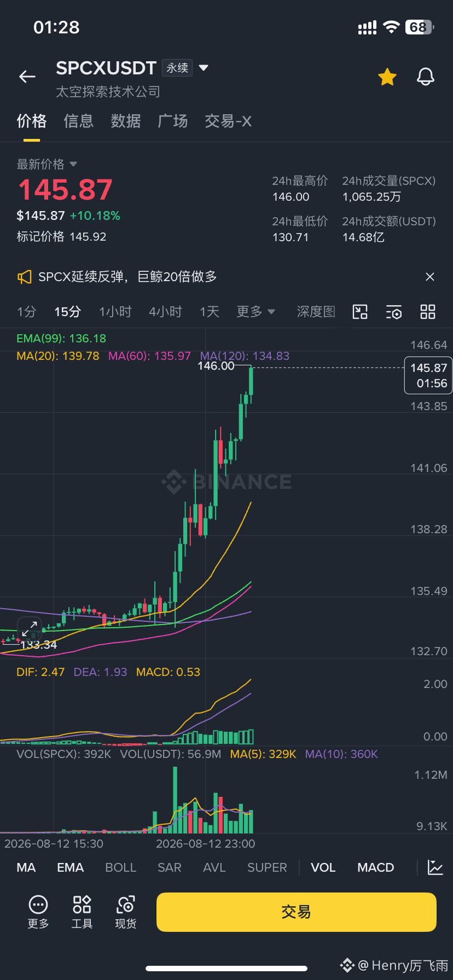Go back with the left arrow
This screenshot has height=980, width=453.
tap(27, 77)
